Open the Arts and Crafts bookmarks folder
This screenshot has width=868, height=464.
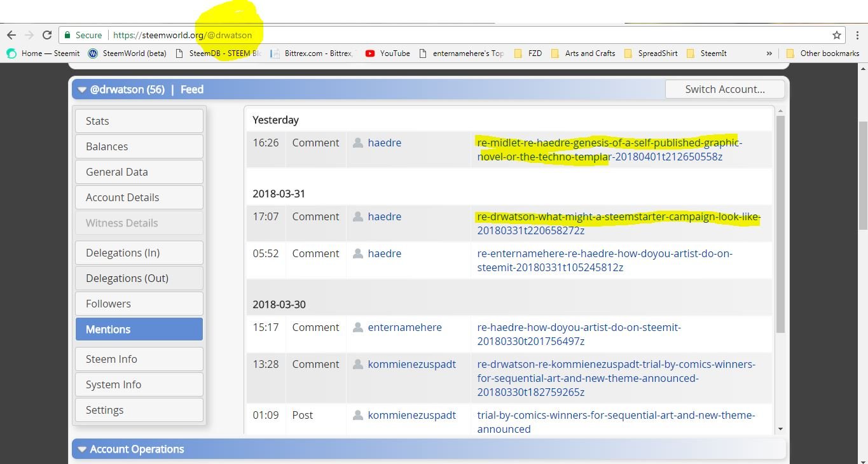click(x=583, y=53)
